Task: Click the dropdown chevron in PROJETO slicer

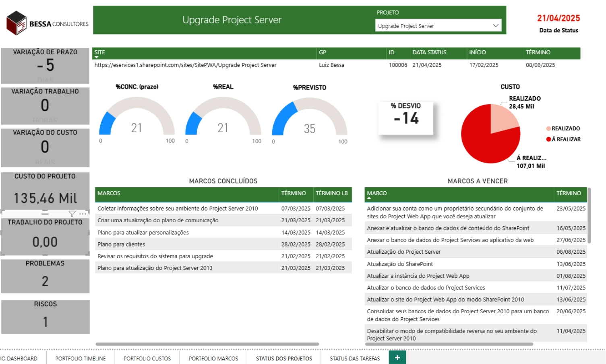Action: click(496, 26)
